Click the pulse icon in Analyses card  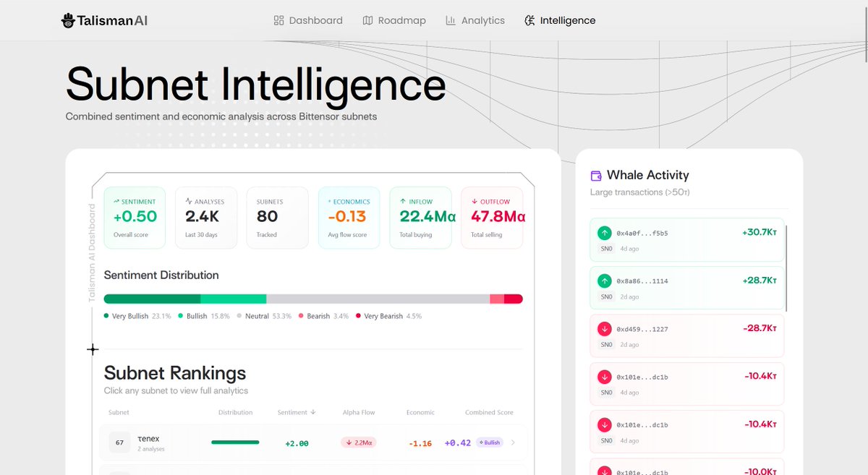(x=189, y=202)
